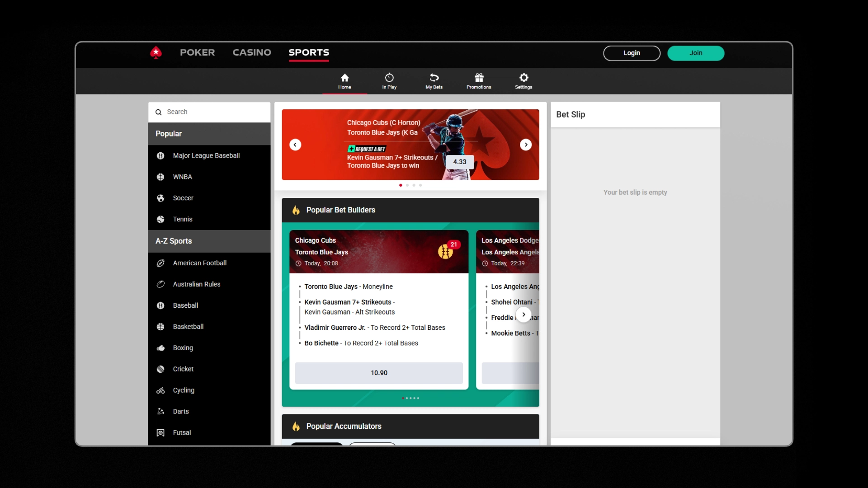Click 'Your bet slip is empty' message

click(635, 192)
